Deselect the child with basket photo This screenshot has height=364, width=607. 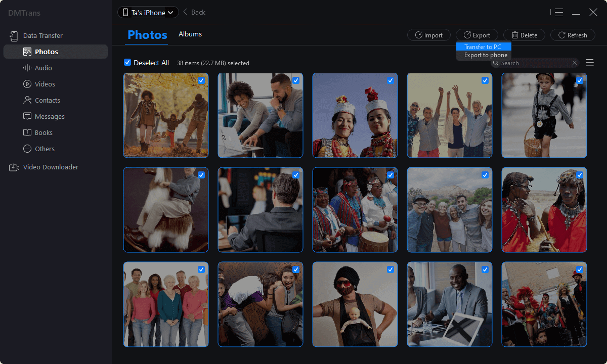(580, 80)
